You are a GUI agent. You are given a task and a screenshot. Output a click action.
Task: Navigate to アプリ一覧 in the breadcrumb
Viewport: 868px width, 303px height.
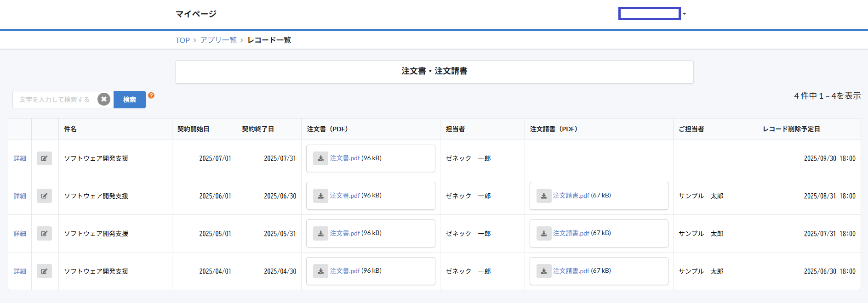point(218,40)
